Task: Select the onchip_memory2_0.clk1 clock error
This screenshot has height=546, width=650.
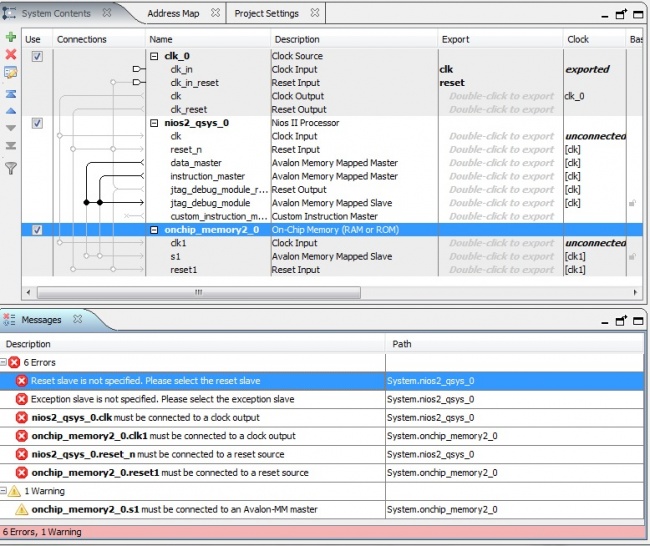Action: 322,436
